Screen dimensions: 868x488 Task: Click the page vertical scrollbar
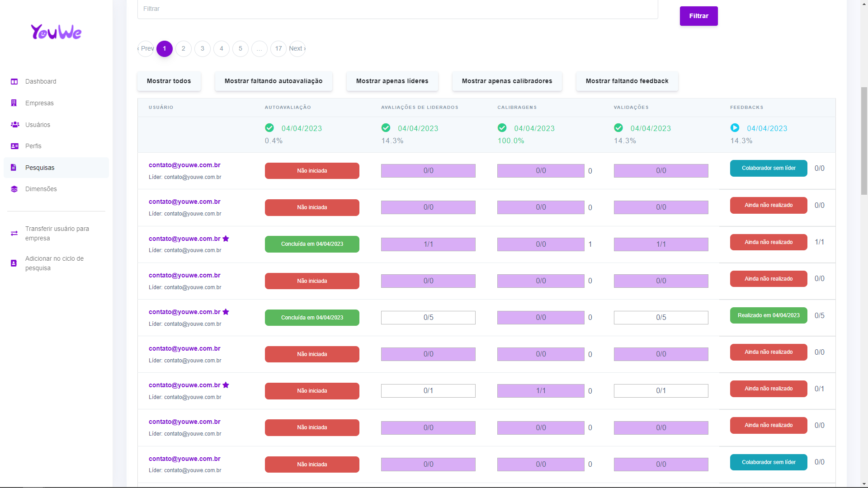pos(864,141)
